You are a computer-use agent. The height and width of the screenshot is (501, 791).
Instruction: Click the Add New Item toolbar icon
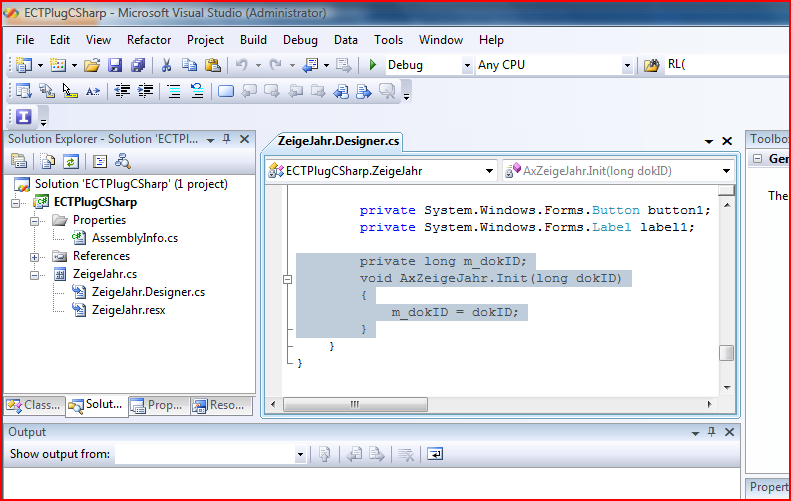58,65
